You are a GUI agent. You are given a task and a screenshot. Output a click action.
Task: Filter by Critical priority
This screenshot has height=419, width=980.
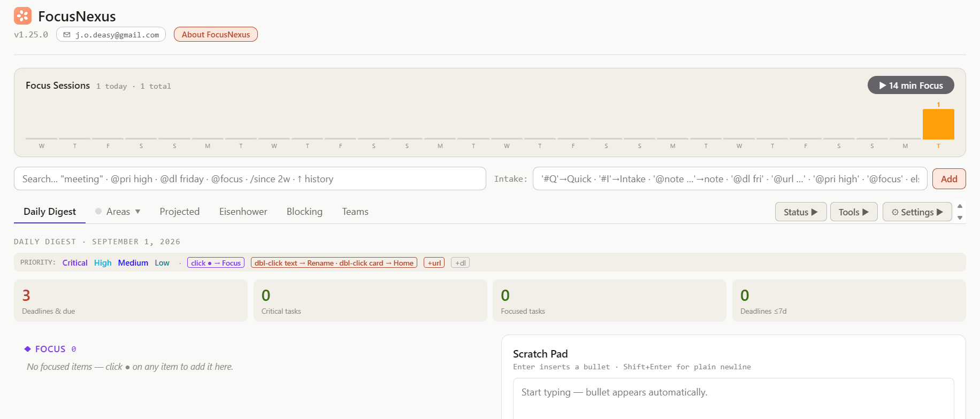[x=75, y=262]
